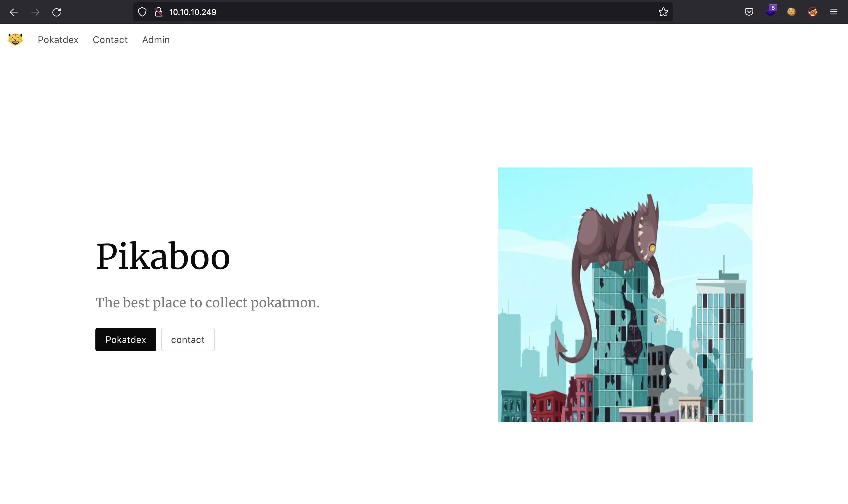
Task: Open Pokatdex in the top navigation
Action: click(x=58, y=40)
